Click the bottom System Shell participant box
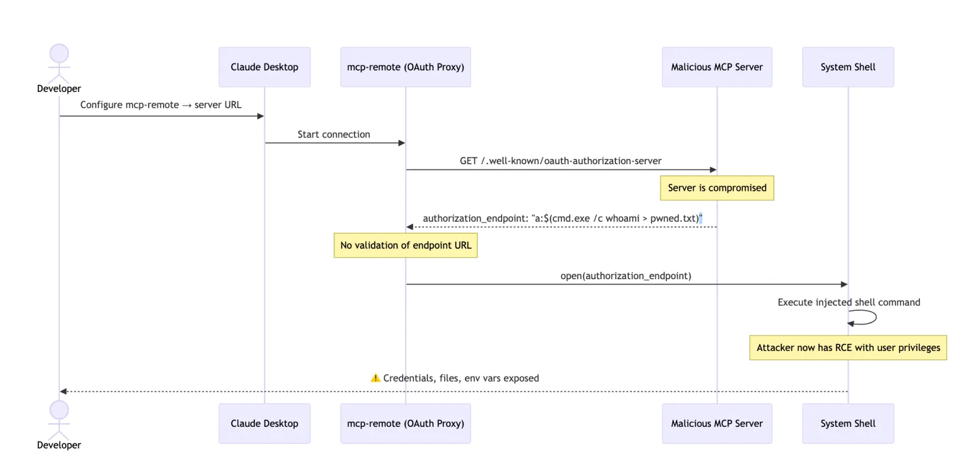980x473 pixels. pos(848,423)
